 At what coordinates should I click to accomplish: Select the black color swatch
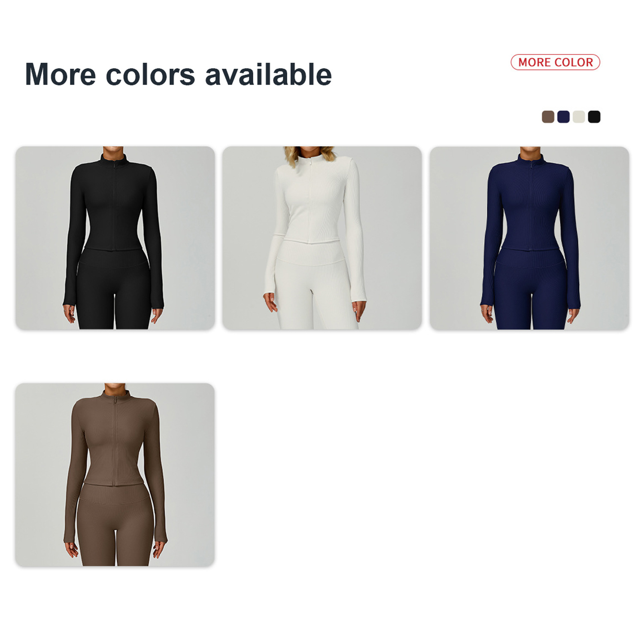(x=594, y=117)
